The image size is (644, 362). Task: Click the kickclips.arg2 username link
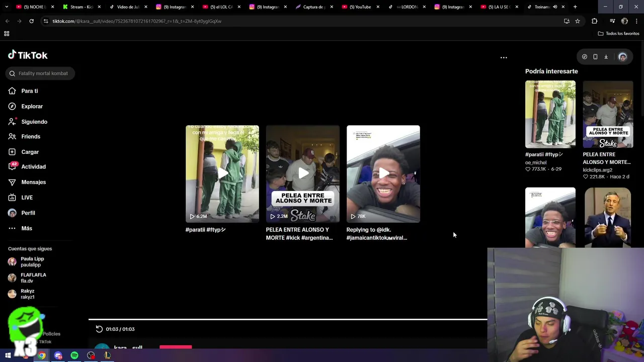coord(598,170)
